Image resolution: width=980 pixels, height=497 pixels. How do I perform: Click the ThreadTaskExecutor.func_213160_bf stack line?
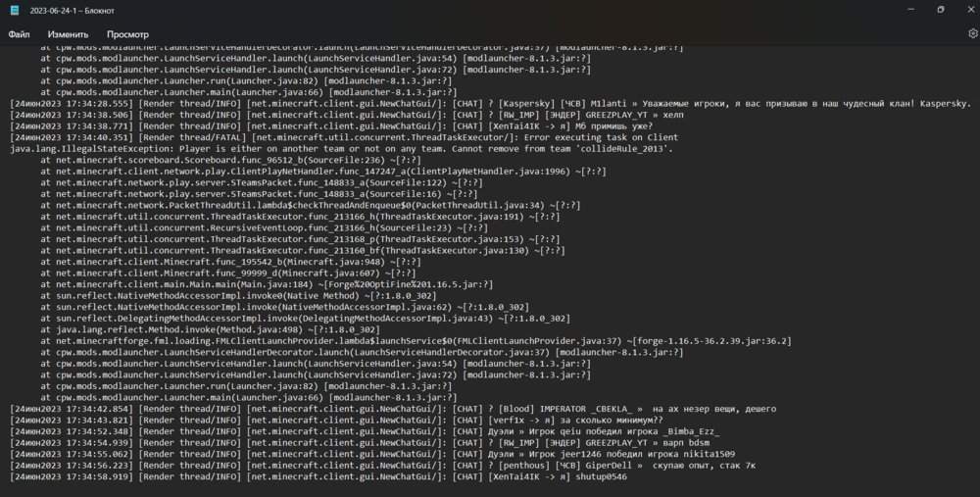303,250
